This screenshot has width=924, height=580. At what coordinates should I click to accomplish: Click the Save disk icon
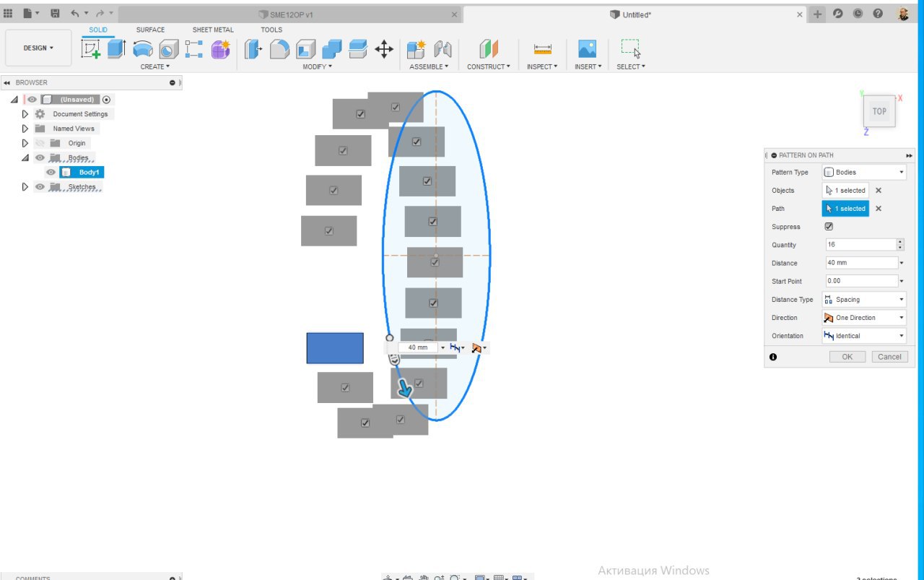click(55, 14)
